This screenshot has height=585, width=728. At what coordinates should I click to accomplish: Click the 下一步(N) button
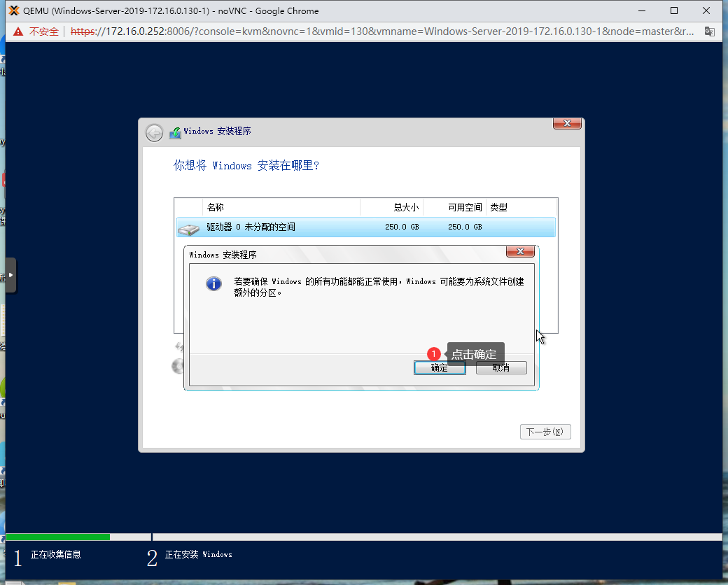(x=545, y=432)
